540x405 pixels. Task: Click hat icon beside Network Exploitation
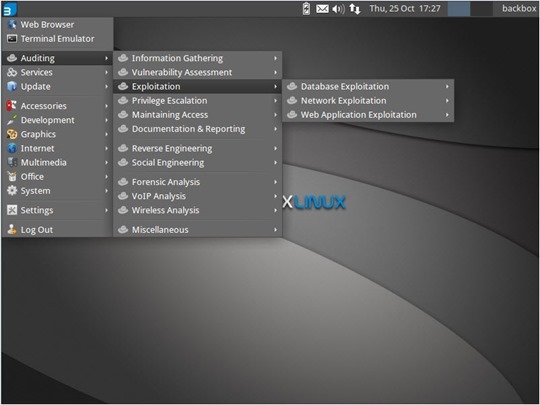click(292, 100)
